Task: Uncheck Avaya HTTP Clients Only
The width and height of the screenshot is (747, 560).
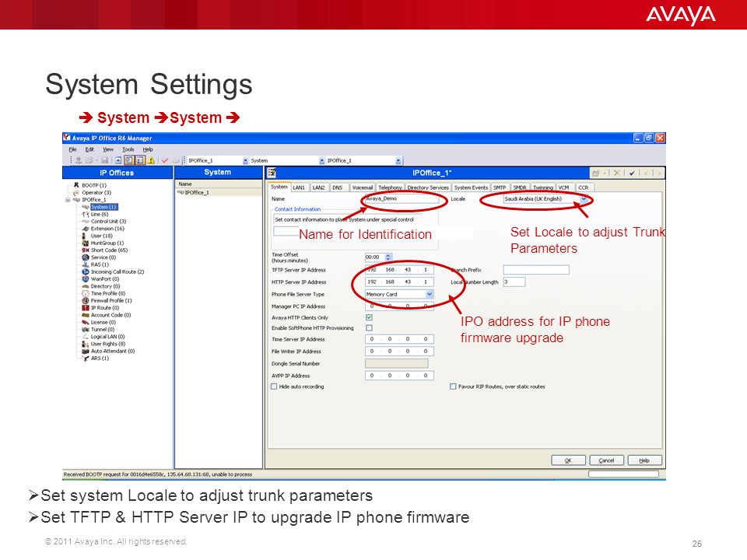Action: (x=369, y=317)
